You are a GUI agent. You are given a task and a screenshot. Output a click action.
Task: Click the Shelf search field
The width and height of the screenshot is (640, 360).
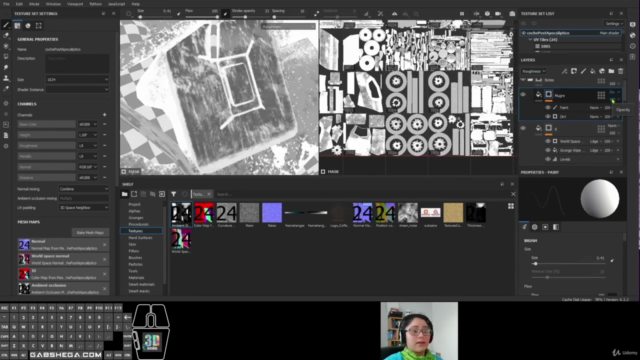[x=362, y=194]
